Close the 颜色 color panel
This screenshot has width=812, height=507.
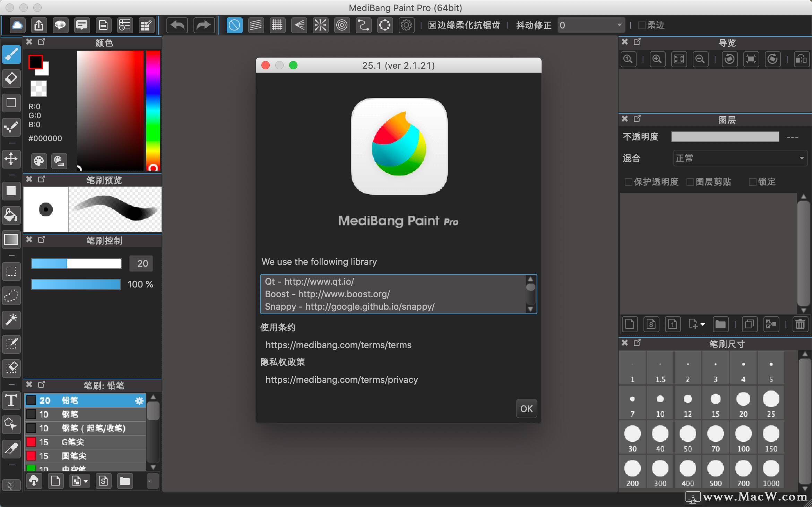pos(29,42)
